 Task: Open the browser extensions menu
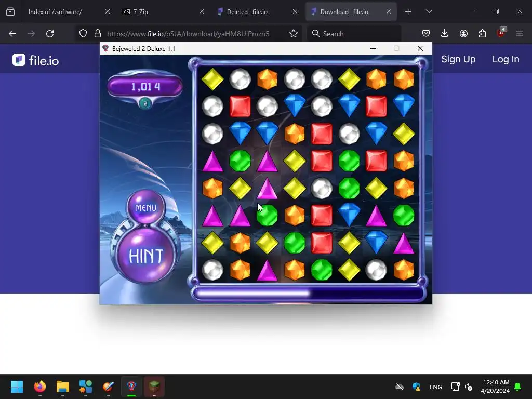[x=482, y=34]
